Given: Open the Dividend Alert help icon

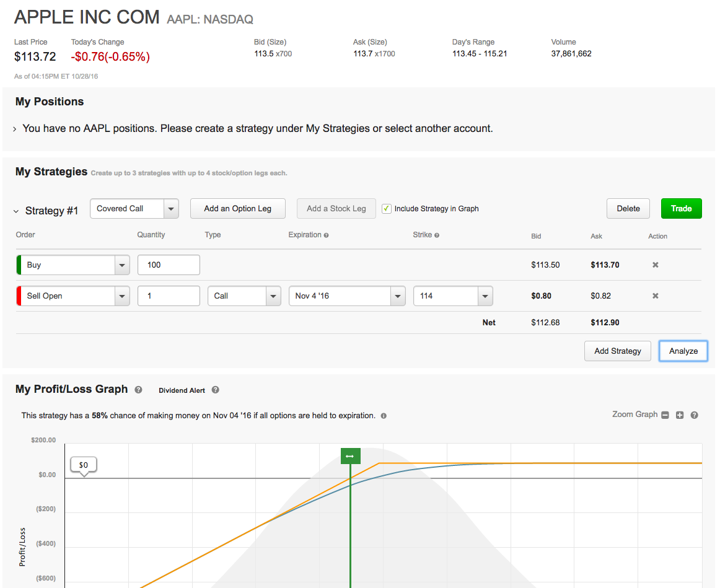Looking at the screenshot, I should pyautogui.click(x=215, y=390).
